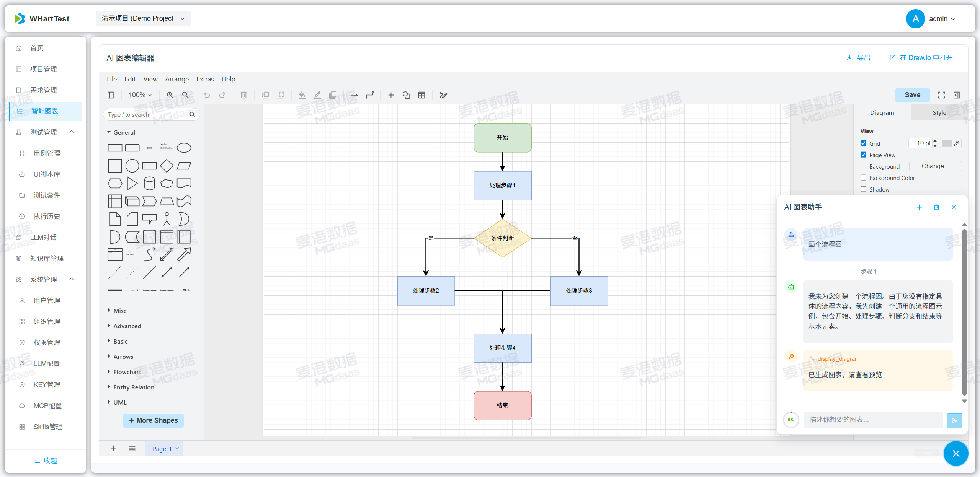
Task: Enable the Shadow checkbox
Action: click(863, 189)
